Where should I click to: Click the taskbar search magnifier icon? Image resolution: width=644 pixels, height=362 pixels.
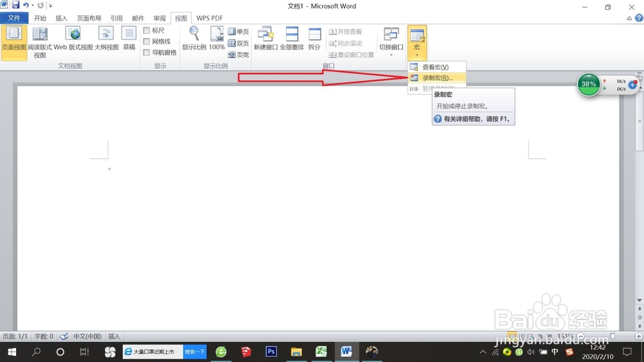pyautogui.click(x=36, y=352)
